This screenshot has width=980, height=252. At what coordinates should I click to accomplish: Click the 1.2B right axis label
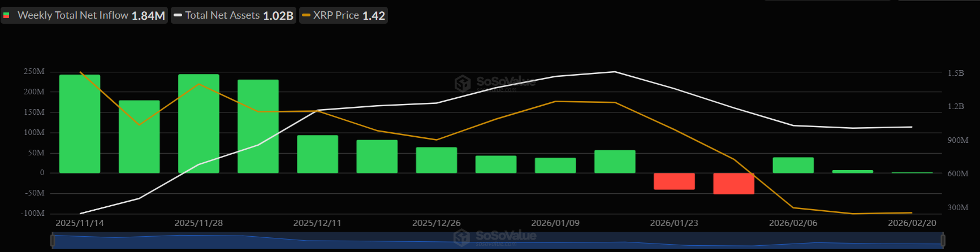[956, 106]
